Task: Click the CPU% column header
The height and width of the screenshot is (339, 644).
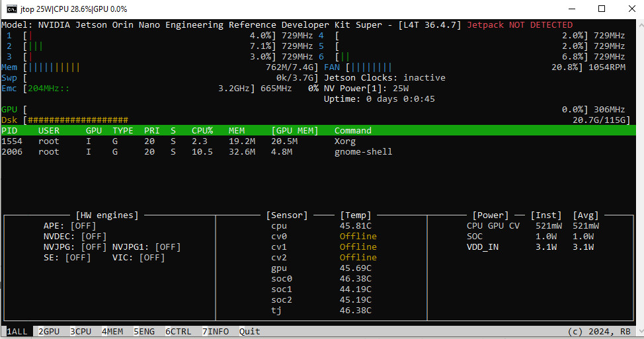Action: tap(202, 130)
